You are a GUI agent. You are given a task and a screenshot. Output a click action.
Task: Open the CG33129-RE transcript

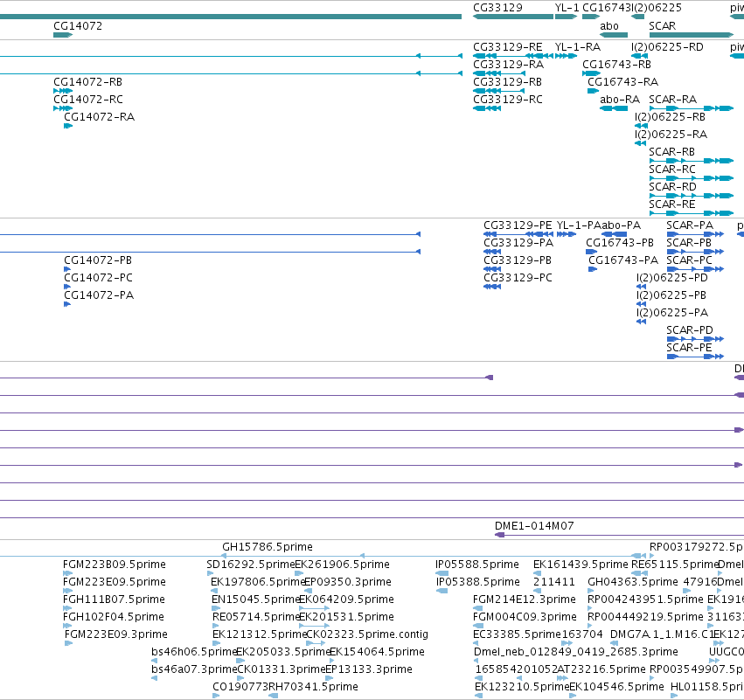click(508, 47)
